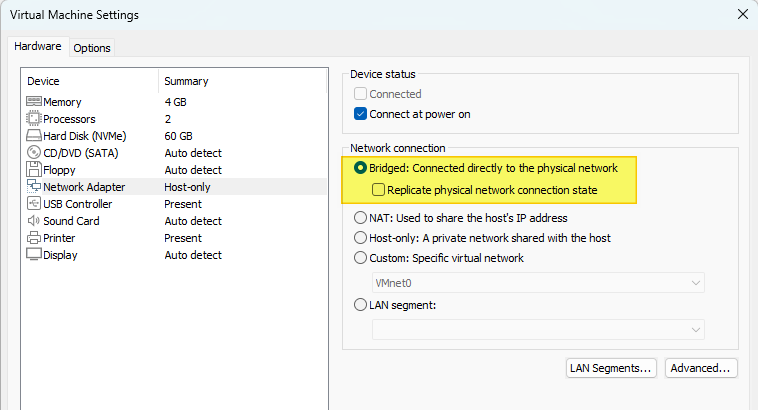Click the Sound Card row label

tap(71, 221)
